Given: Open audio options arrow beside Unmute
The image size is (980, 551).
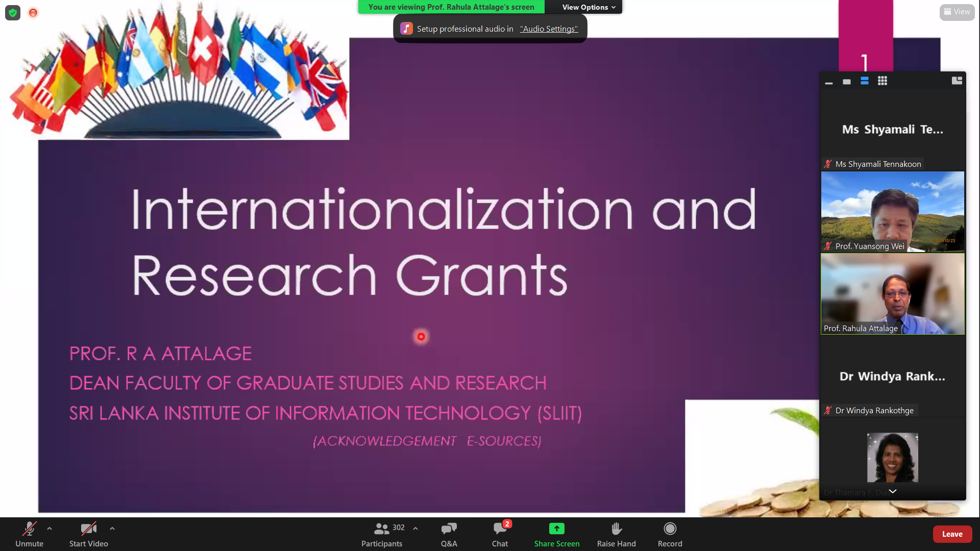Looking at the screenshot, I should tap(50, 529).
